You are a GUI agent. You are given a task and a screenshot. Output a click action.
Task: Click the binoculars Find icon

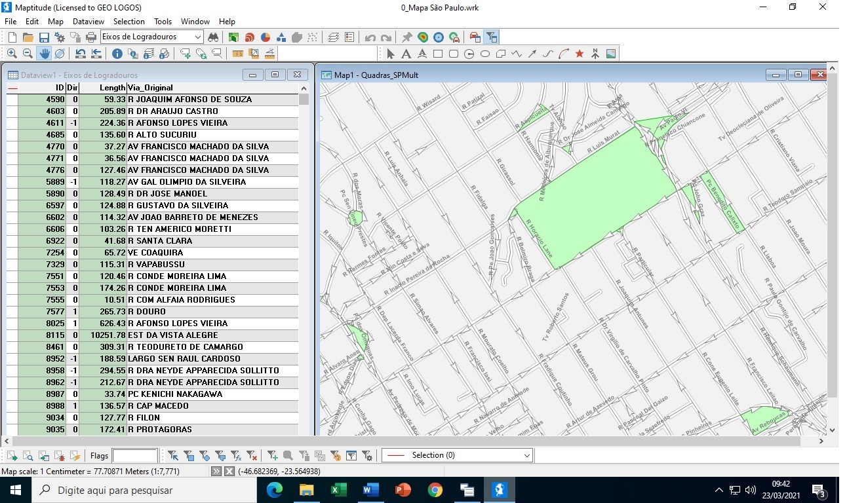213,37
